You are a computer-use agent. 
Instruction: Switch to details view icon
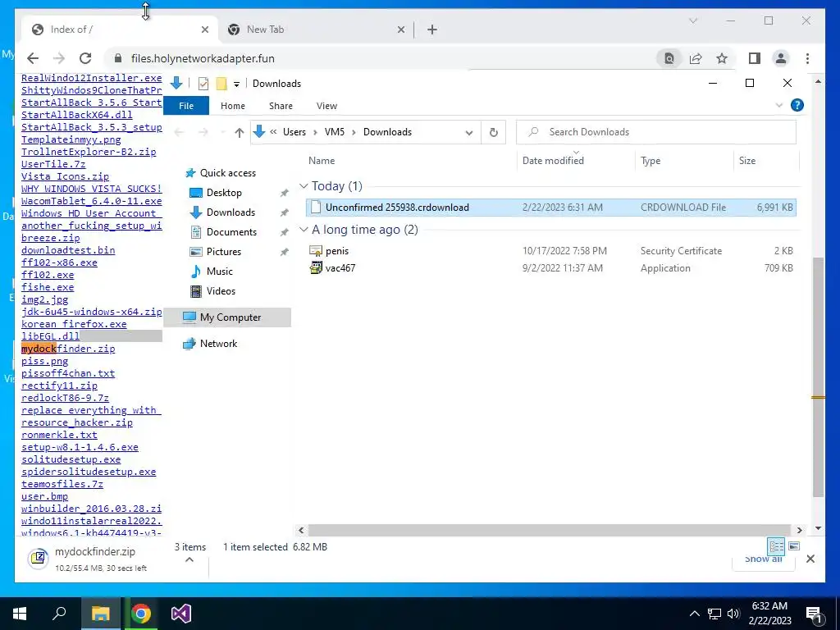tap(776, 546)
